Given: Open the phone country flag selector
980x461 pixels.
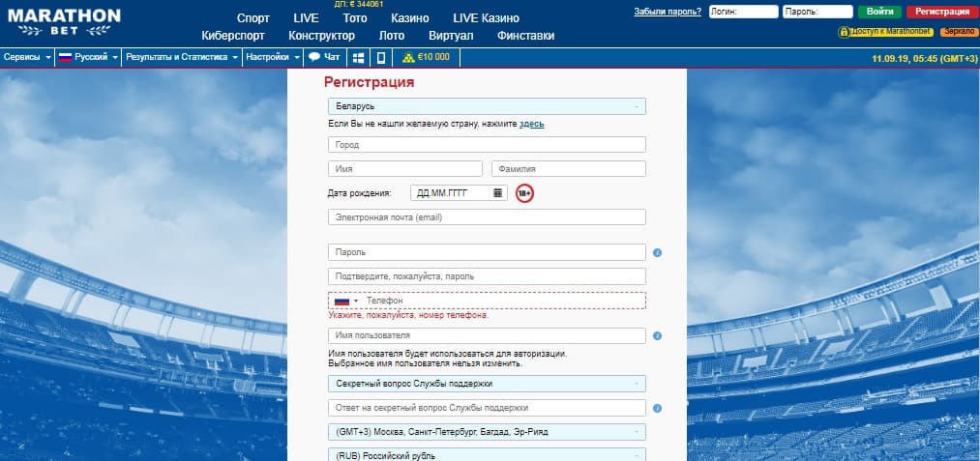Looking at the screenshot, I should pyautogui.click(x=345, y=302).
